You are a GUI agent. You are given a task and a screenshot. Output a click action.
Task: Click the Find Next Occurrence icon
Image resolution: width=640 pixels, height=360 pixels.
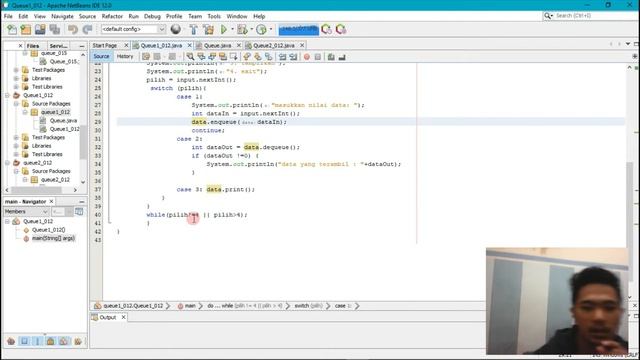212,57
